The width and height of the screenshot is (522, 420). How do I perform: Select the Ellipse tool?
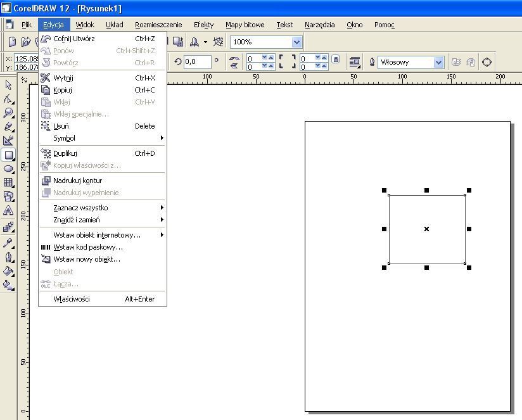8,169
